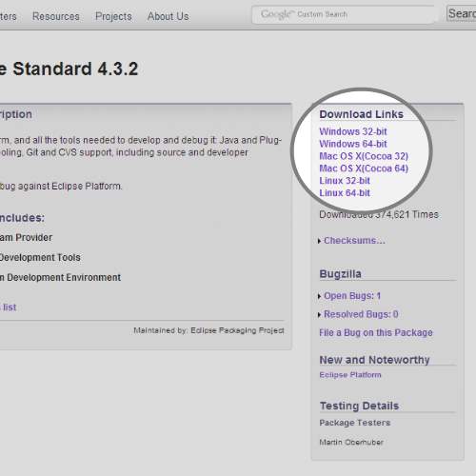This screenshot has height=476, width=476.
Task: Open the Eclipse Platform noteworthy link
Action: (x=350, y=375)
